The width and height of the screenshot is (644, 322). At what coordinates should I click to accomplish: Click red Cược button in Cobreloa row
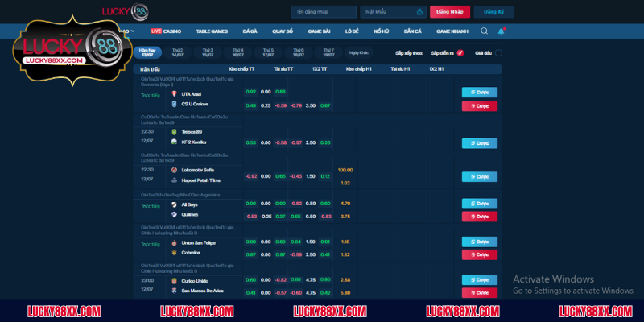click(x=479, y=254)
